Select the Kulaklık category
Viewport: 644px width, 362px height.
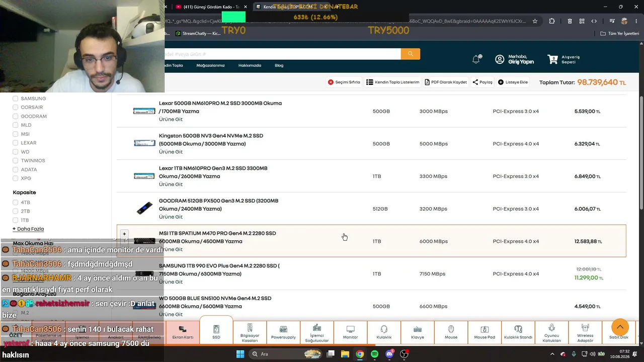[384, 332]
